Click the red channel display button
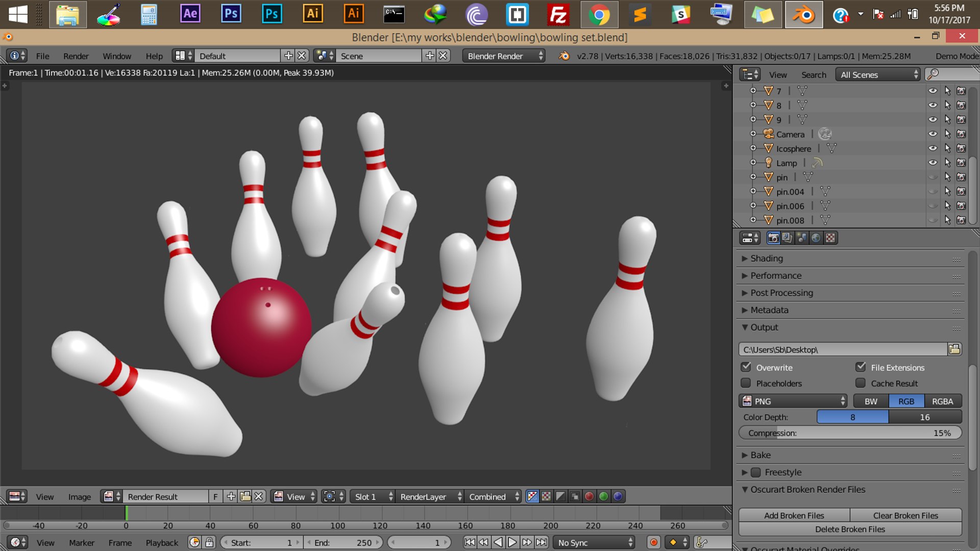Image resolution: width=980 pixels, height=551 pixels. click(589, 496)
